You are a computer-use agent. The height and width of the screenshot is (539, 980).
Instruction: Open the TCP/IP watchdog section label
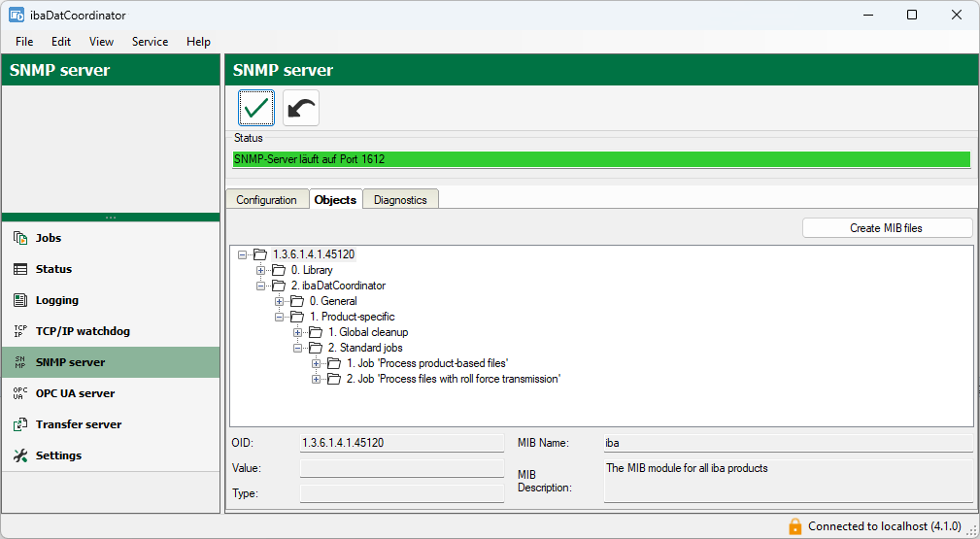click(83, 331)
